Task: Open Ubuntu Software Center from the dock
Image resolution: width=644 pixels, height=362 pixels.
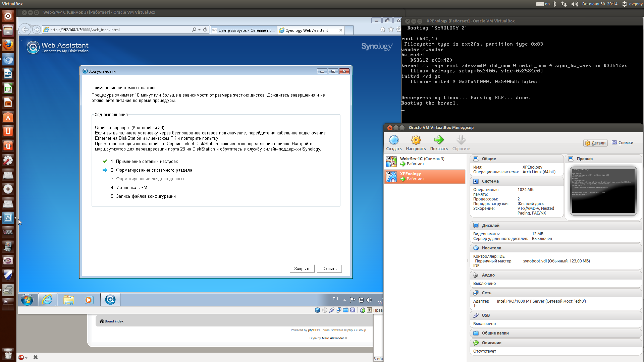Action: (8, 117)
